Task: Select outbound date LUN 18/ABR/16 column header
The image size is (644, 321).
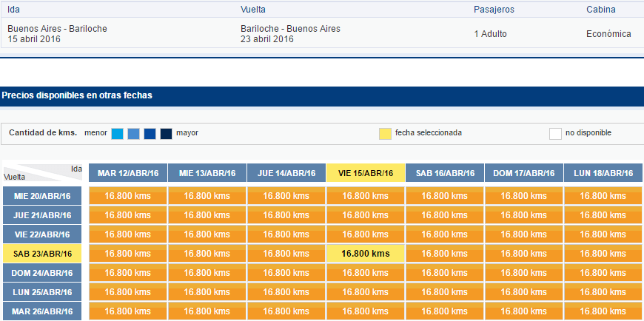Action: click(x=603, y=173)
